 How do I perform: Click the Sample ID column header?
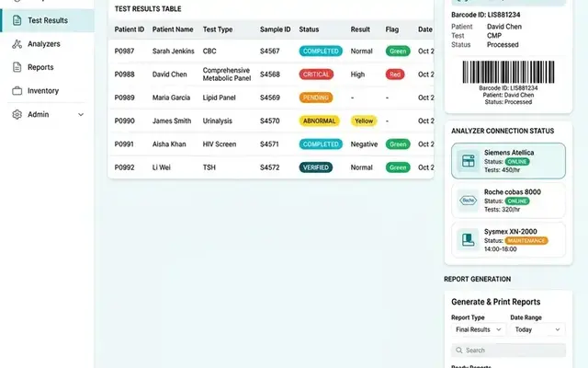pyautogui.click(x=276, y=29)
